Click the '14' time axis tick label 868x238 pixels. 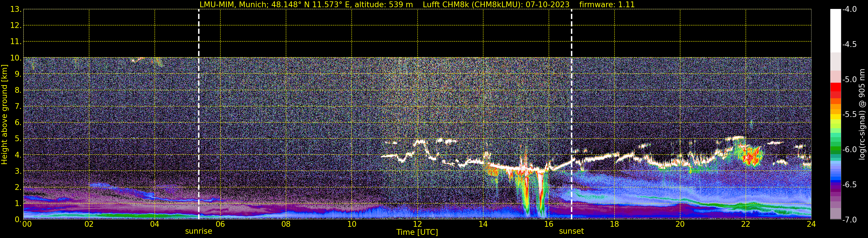click(483, 224)
